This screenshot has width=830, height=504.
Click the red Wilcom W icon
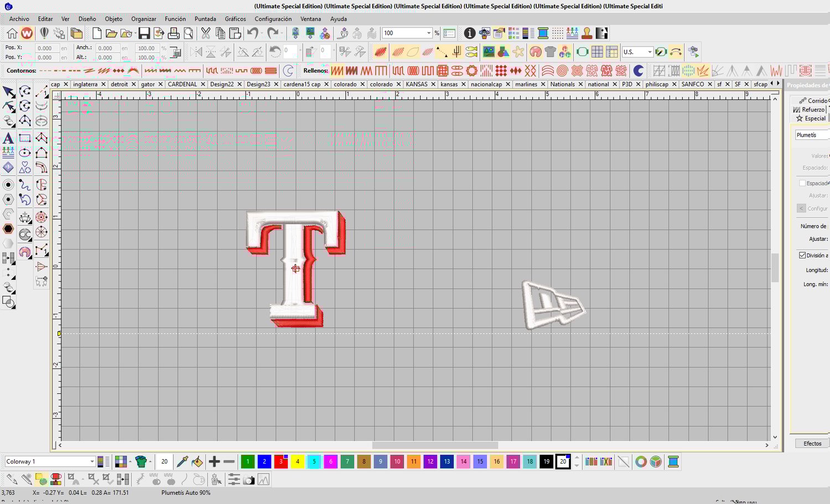27,33
